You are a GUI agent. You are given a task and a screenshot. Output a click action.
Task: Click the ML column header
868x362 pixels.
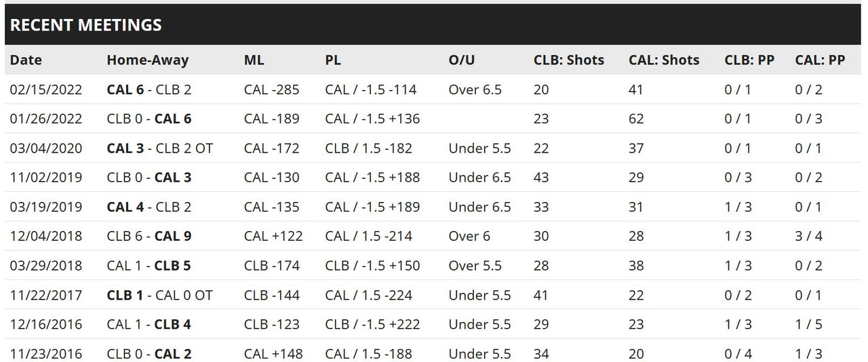pos(254,60)
